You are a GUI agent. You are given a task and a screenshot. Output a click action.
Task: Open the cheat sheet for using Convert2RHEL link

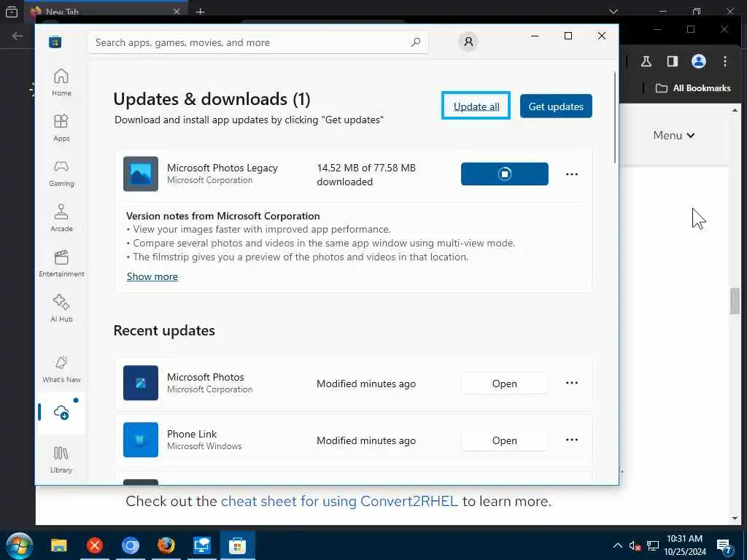339,501
